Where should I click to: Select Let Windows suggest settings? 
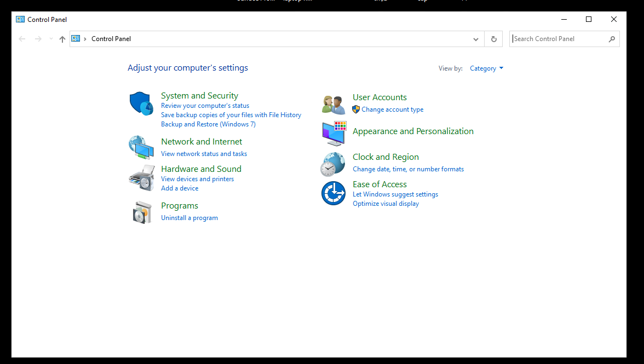tap(395, 194)
